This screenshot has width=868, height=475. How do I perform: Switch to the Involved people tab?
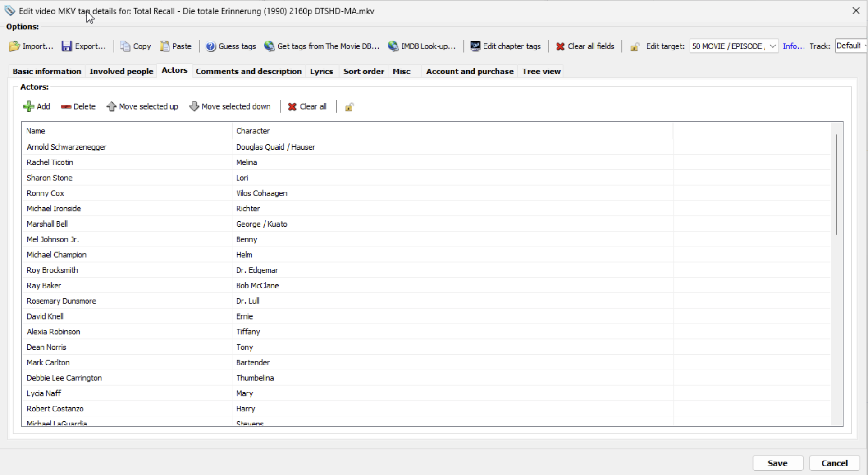121,71
